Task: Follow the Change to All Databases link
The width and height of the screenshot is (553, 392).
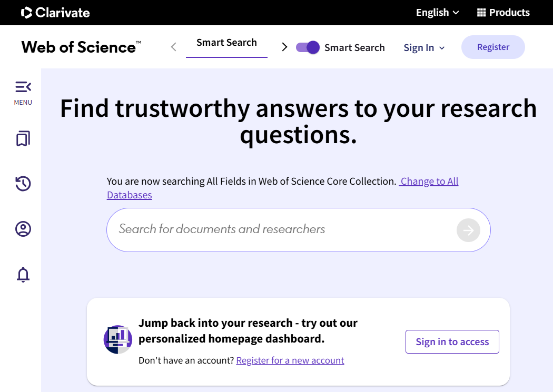Action: (429, 181)
